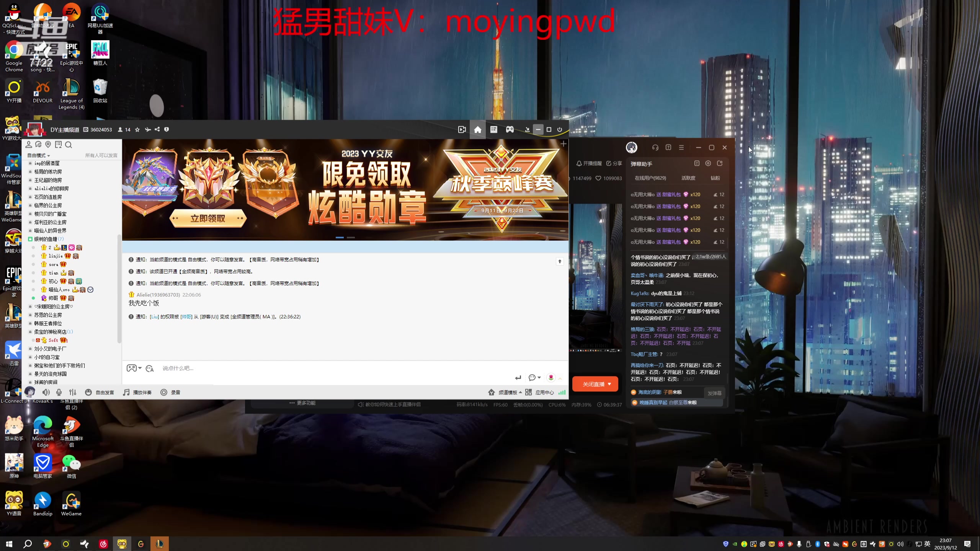Jump to top with chat up-arrow button
Screen dimensions: 980x551
(560, 261)
